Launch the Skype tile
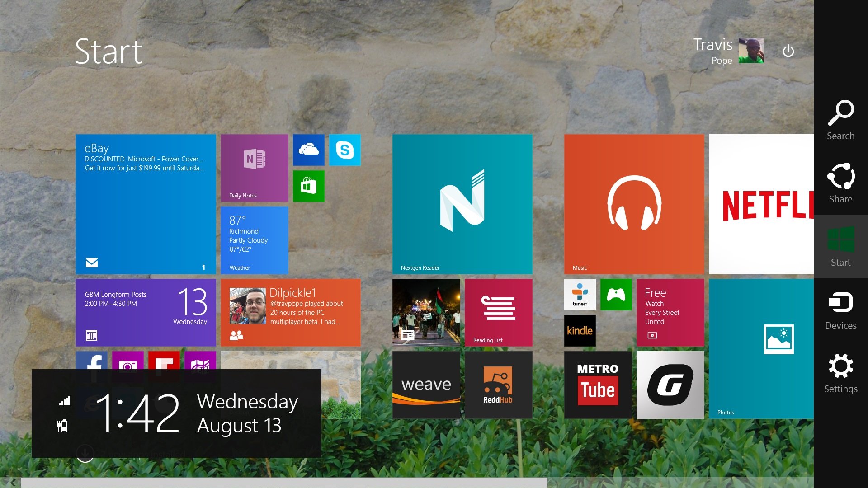 point(345,150)
